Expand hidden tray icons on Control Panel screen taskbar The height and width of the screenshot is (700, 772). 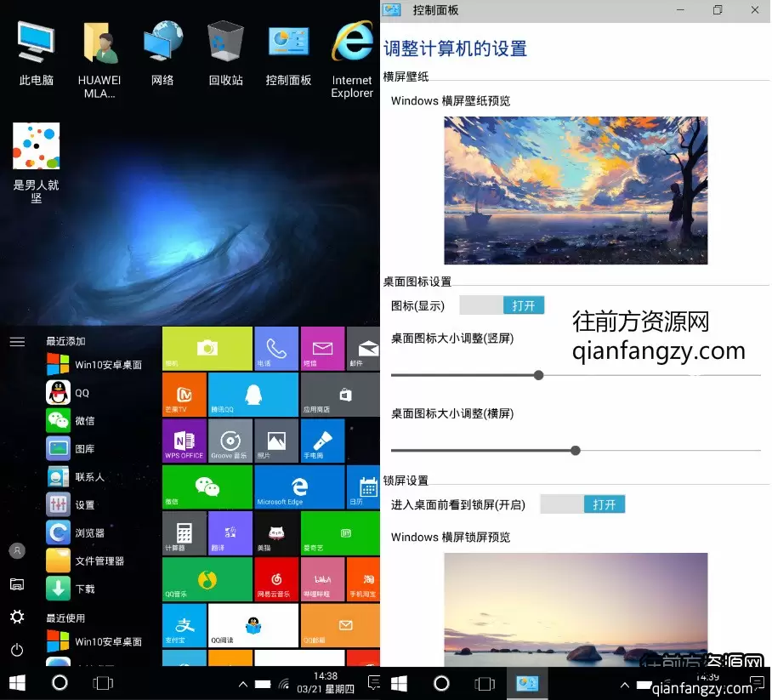point(624,685)
